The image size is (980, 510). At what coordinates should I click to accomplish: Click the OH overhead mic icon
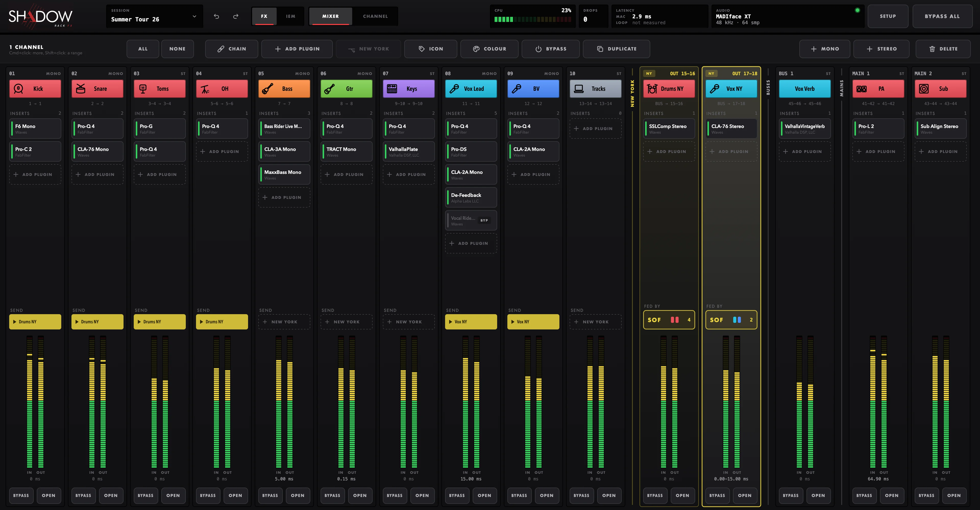[205, 88]
